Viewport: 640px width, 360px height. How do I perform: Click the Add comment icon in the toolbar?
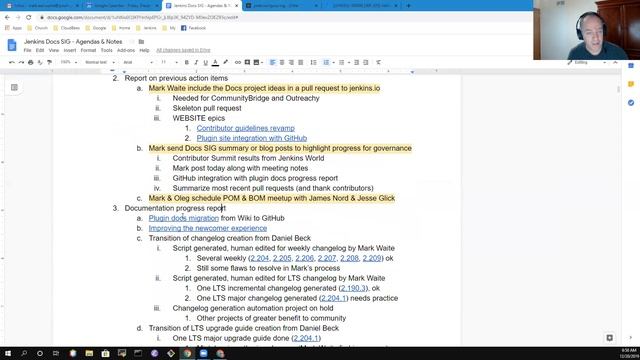247,62
